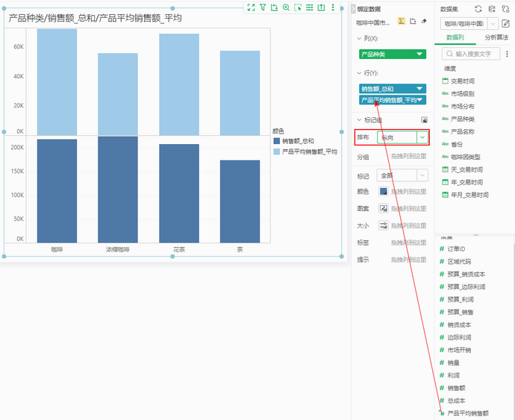The height and width of the screenshot is (420, 515).
Task: Click the export icon on chart toolbar
Action: coord(321,7)
